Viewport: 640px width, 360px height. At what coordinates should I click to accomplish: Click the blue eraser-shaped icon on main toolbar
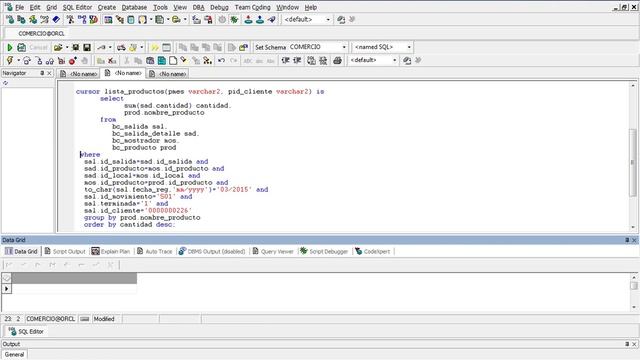tap(56, 19)
